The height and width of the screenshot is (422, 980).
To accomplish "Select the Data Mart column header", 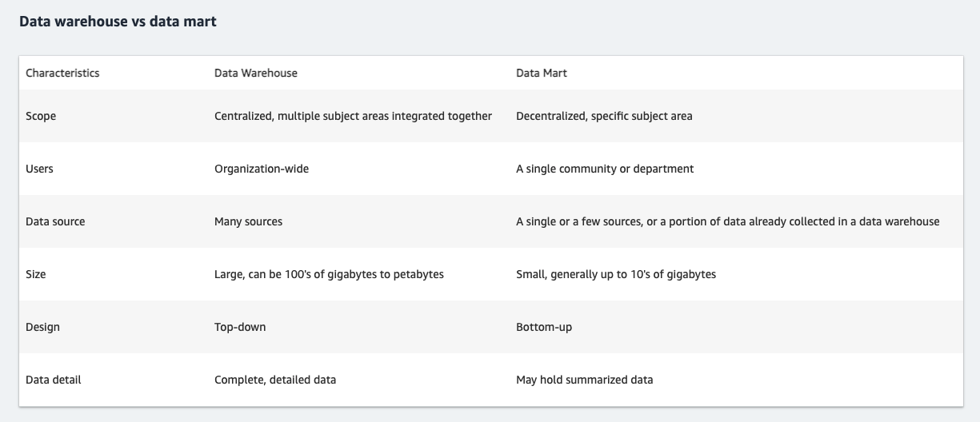I will coord(541,73).
